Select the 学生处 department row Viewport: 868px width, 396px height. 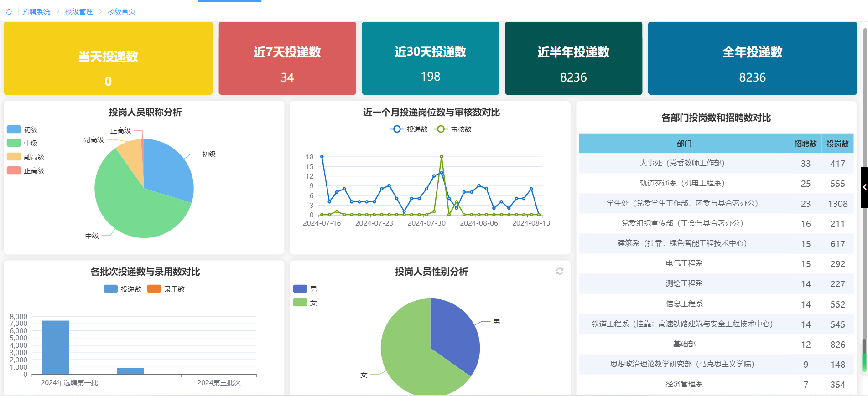716,203
